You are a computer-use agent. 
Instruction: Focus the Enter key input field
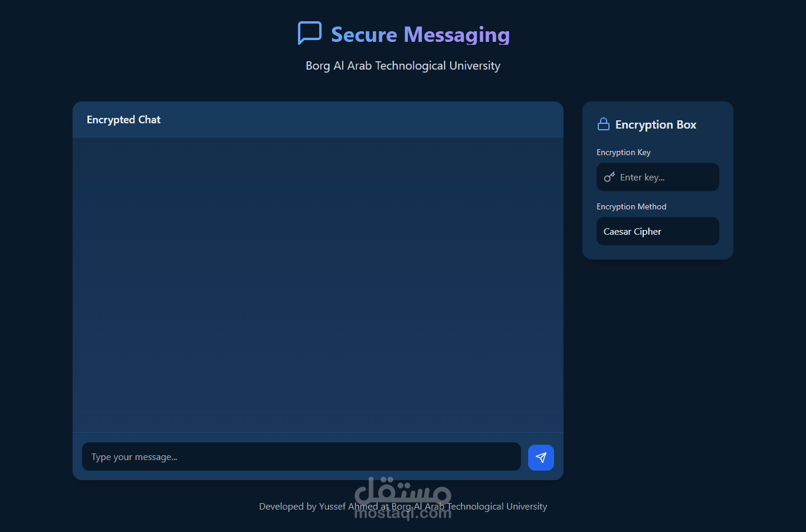pyautogui.click(x=658, y=177)
